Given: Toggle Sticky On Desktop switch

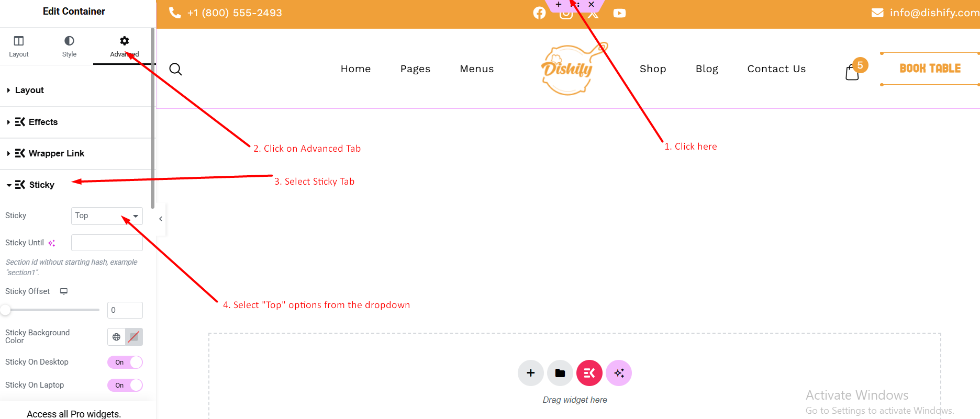Looking at the screenshot, I should (x=125, y=362).
